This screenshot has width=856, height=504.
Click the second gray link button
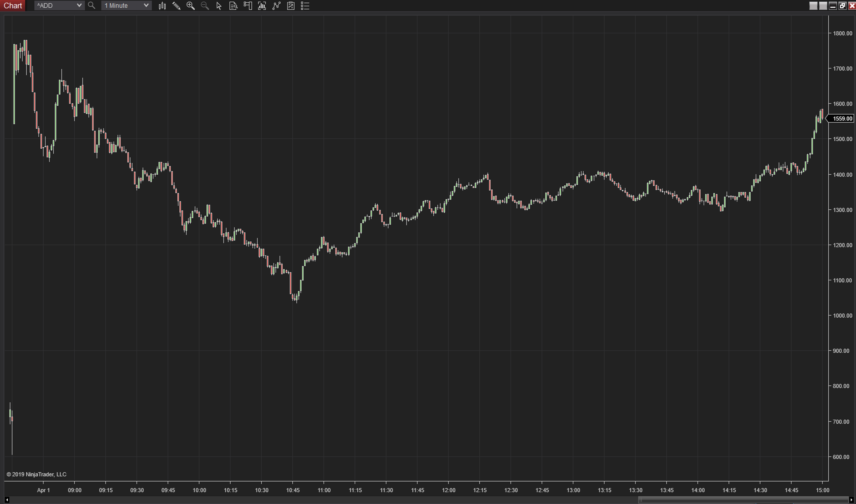click(x=823, y=6)
